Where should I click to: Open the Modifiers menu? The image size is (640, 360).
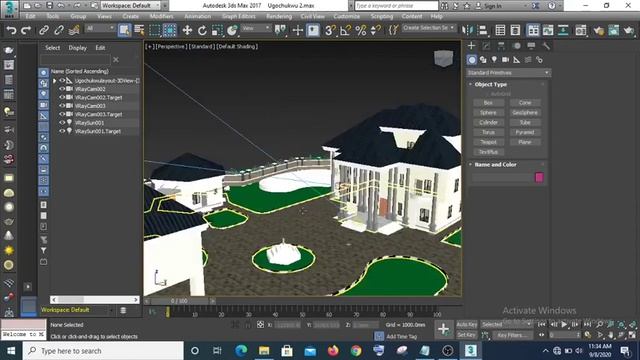pyautogui.click(x=161, y=16)
